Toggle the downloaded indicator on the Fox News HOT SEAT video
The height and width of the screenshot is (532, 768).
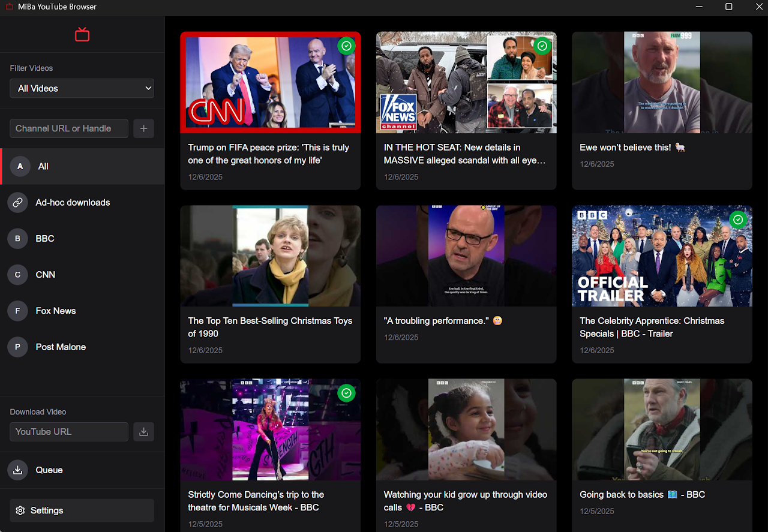pyautogui.click(x=542, y=46)
